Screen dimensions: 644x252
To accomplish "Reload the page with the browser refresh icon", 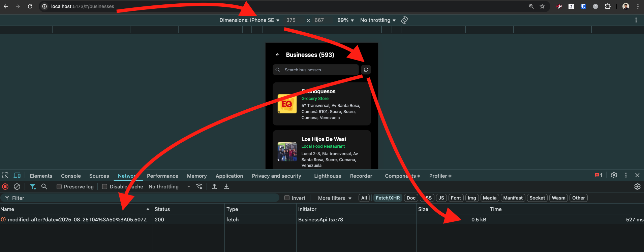I will coord(30,6).
